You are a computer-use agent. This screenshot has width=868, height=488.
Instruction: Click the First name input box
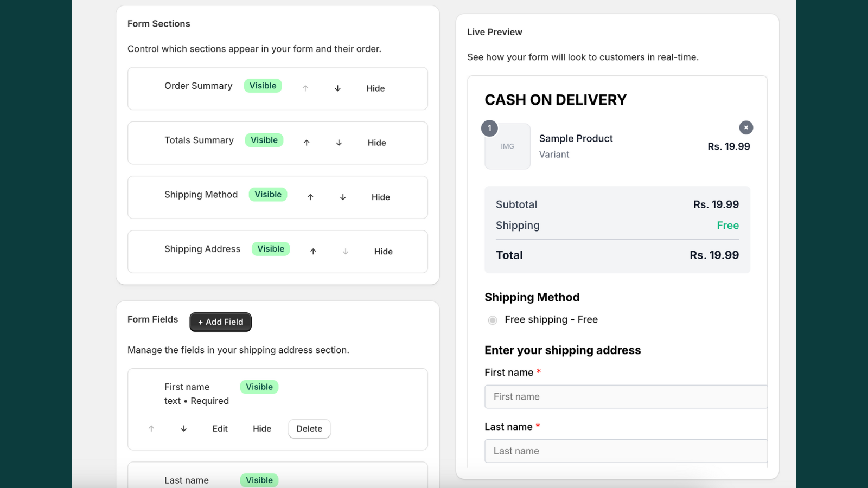[625, 397]
